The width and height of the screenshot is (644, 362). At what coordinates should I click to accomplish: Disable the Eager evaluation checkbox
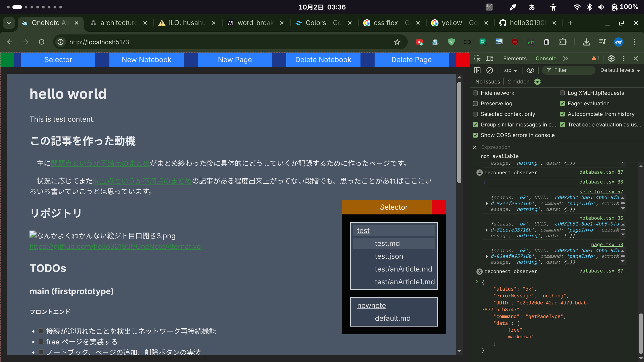[562, 103]
